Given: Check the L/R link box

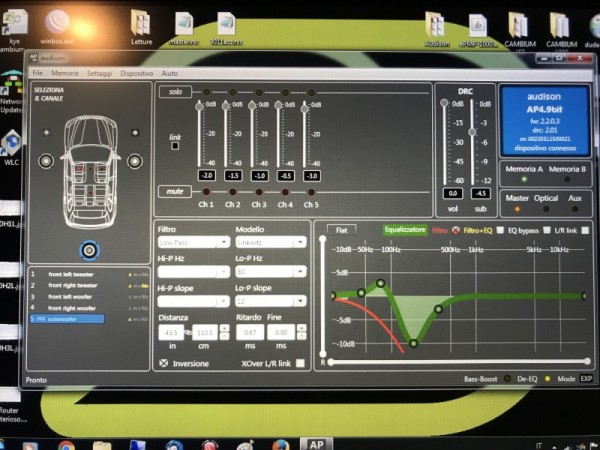Looking at the screenshot, I should pos(585,230).
